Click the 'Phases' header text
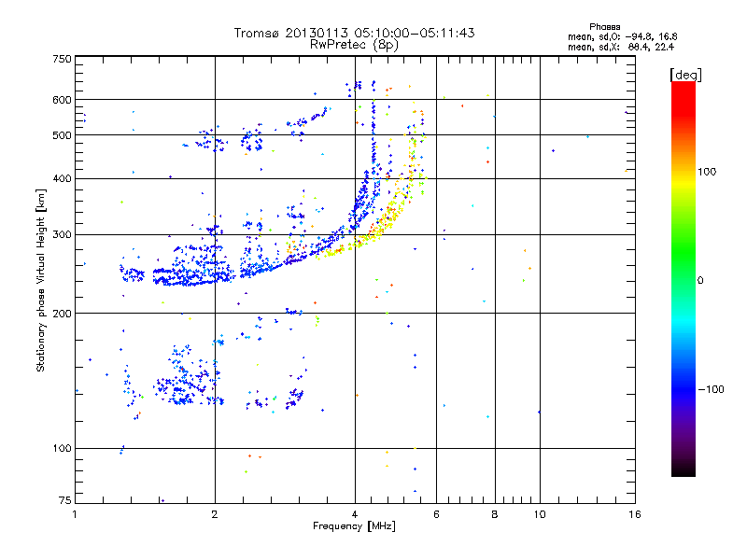Image resolution: width=747 pixels, height=560 pixels. pyautogui.click(x=604, y=27)
